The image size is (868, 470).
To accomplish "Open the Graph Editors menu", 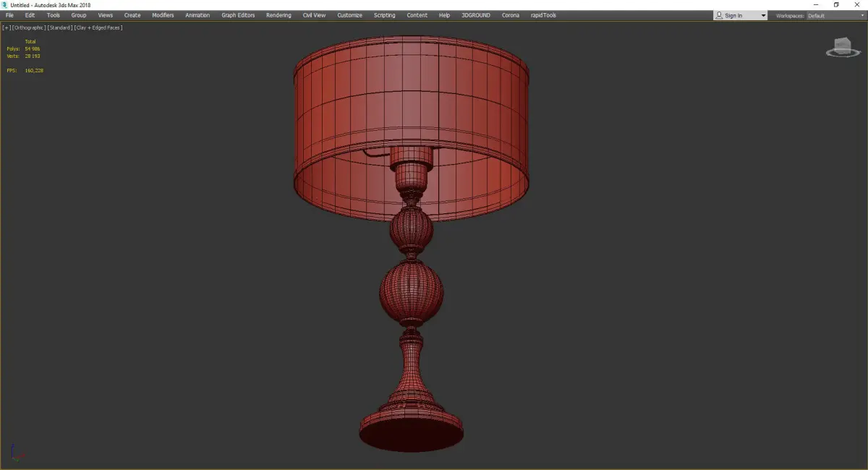I will point(238,15).
